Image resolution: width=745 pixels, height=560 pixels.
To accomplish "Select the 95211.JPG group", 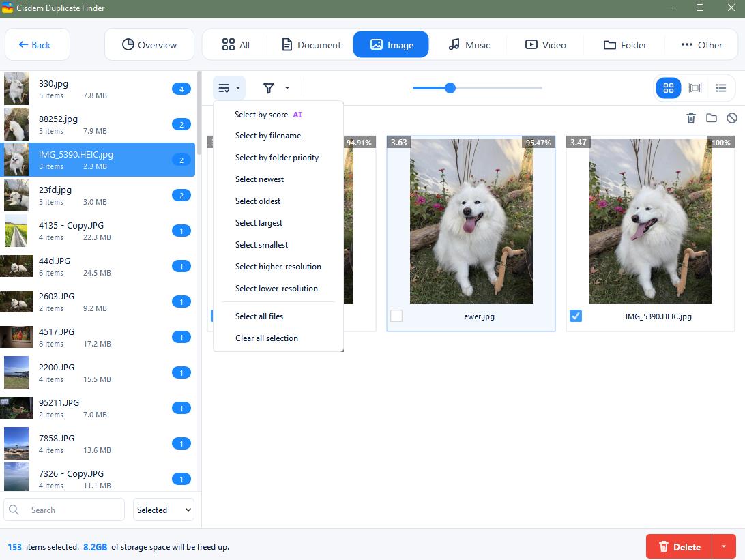I will (98, 408).
